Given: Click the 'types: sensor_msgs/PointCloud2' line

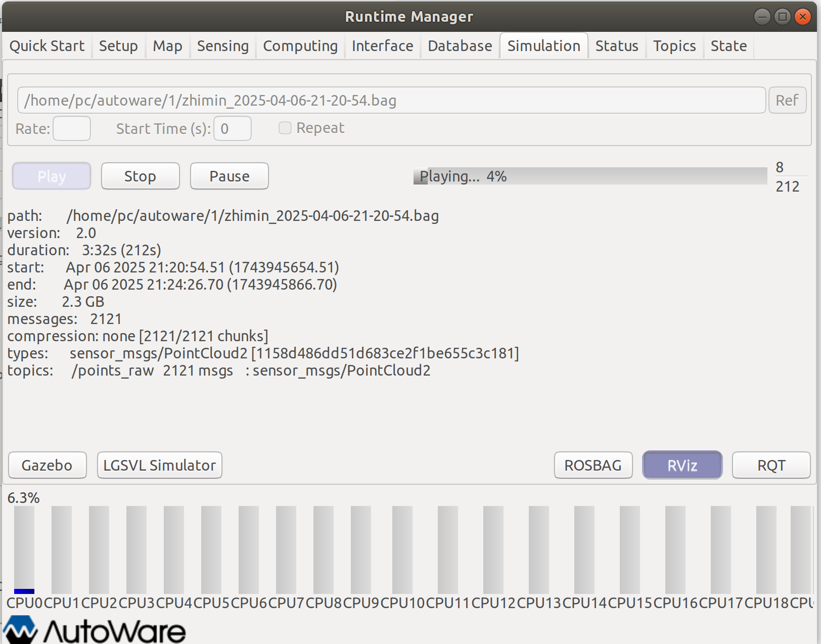Looking at the screenshot, I should coord(263,353).
